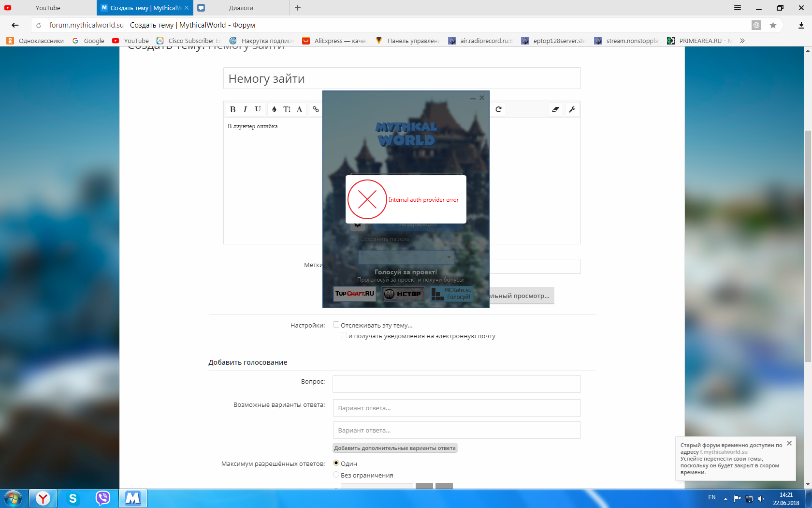Click the page vertical scrollbar thumb

click(808, 246)
